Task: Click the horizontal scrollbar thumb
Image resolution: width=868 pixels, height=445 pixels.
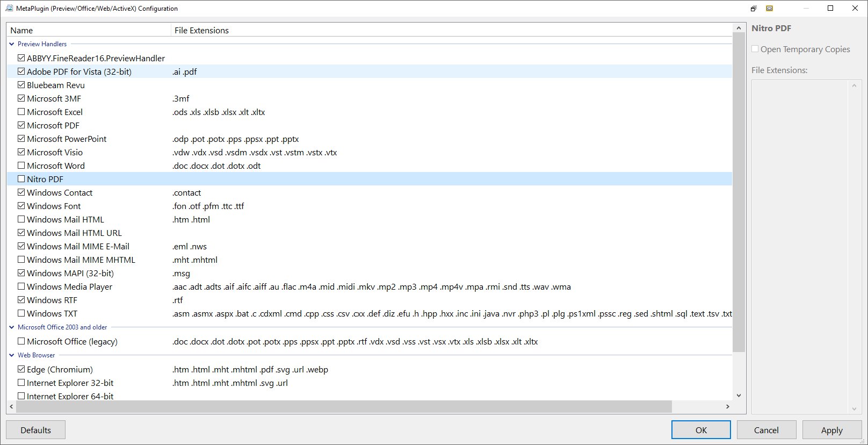Action: click(x=344, y=407)
